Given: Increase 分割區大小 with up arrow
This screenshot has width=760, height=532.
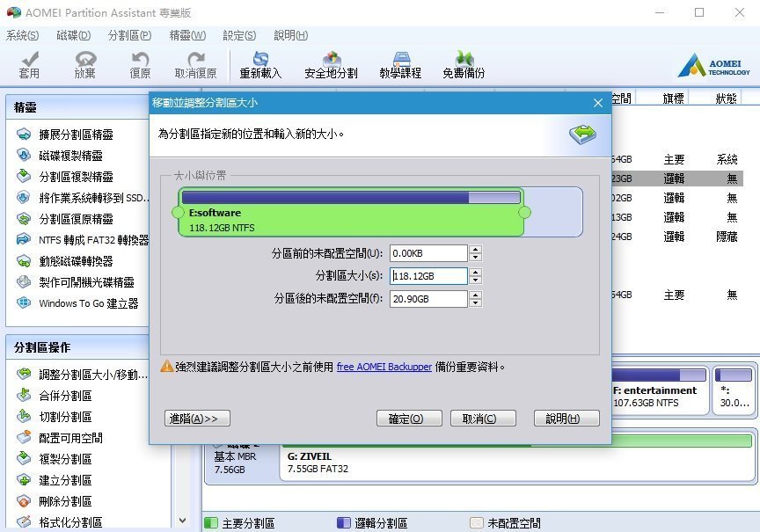Looking at the screenshot, I should [x=476, y=273].
